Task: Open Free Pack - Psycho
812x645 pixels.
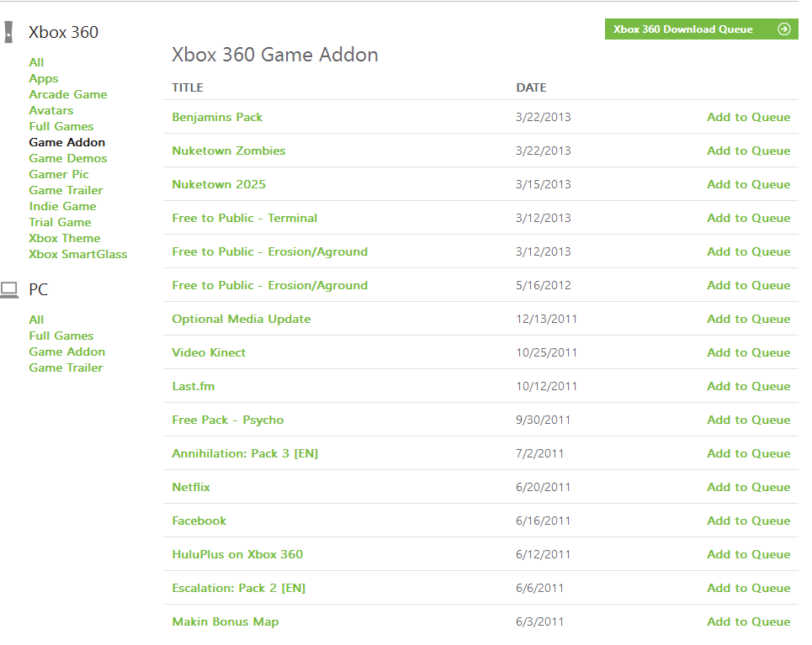Action: [x=228, y=420]
